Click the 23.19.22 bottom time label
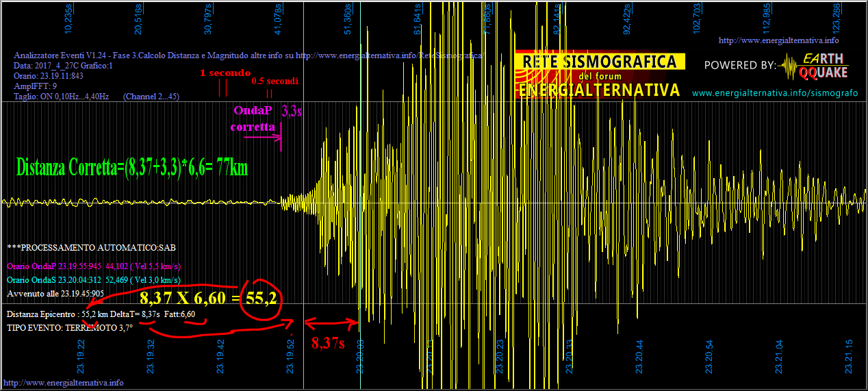868x391 pixels. coord(81,355)
